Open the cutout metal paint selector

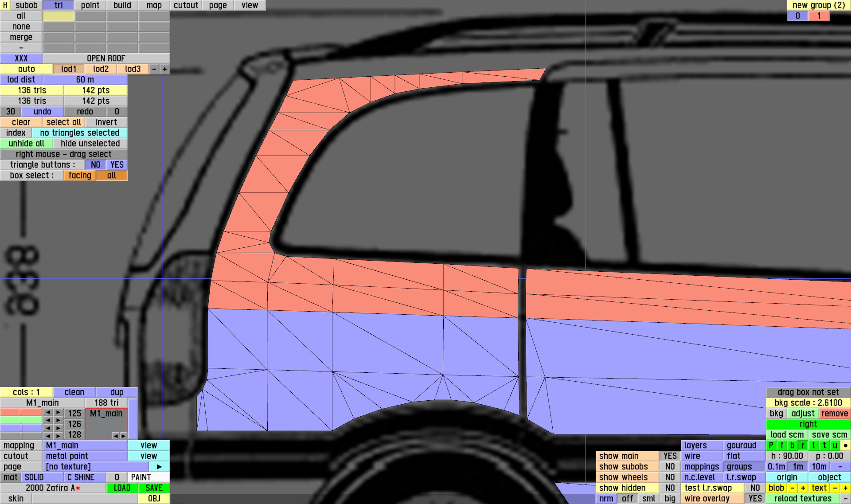pyautogui.click(x=85, y=456)
